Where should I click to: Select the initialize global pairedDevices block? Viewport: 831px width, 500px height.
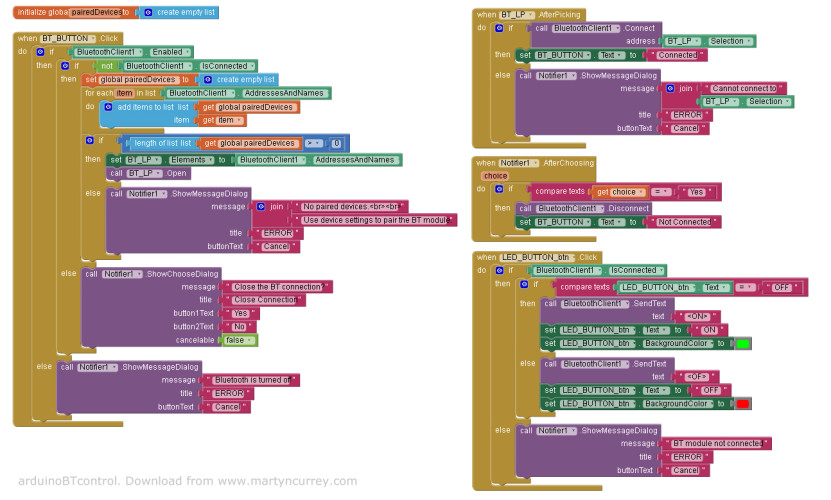click(70, 13)
